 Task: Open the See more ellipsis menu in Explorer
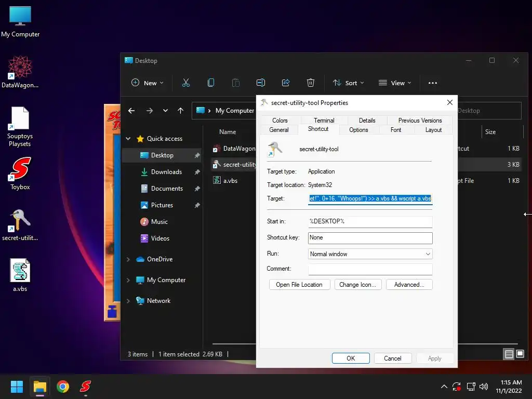[x=433, y=83]
